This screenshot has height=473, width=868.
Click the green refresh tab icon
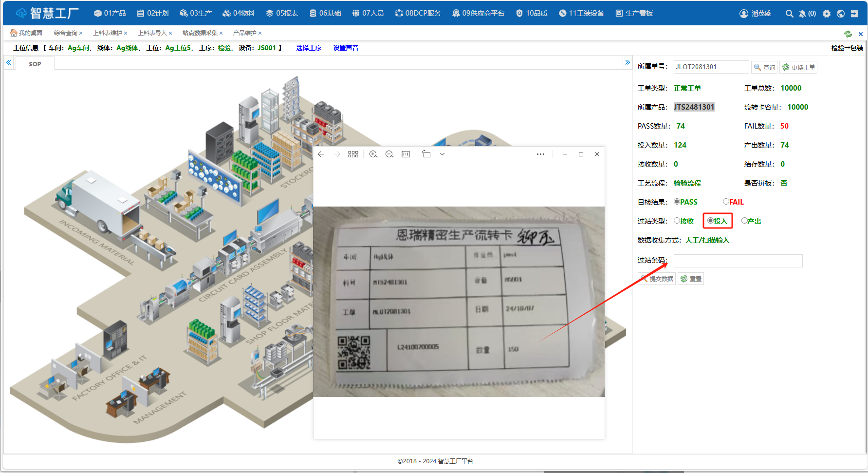pyautogui.click(x=848, y=34)
